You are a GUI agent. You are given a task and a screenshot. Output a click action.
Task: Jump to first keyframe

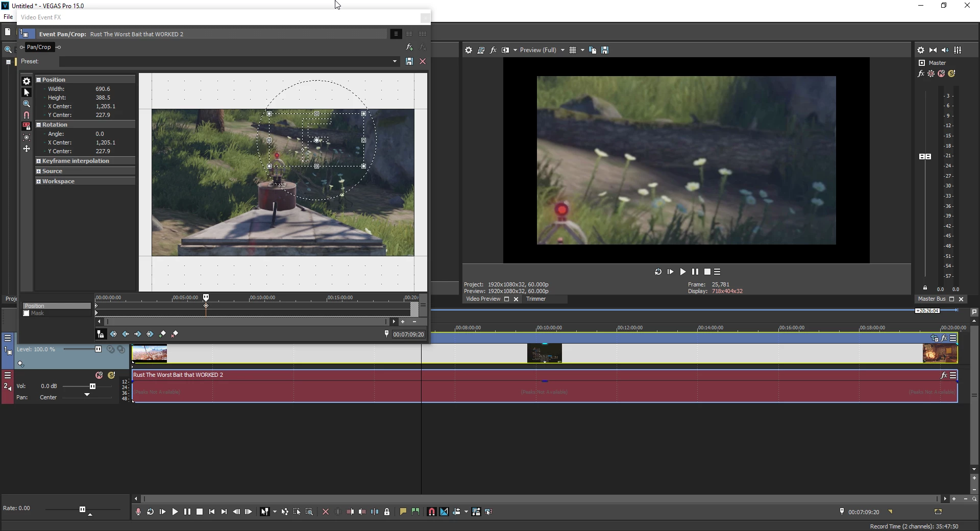[113, 334]
